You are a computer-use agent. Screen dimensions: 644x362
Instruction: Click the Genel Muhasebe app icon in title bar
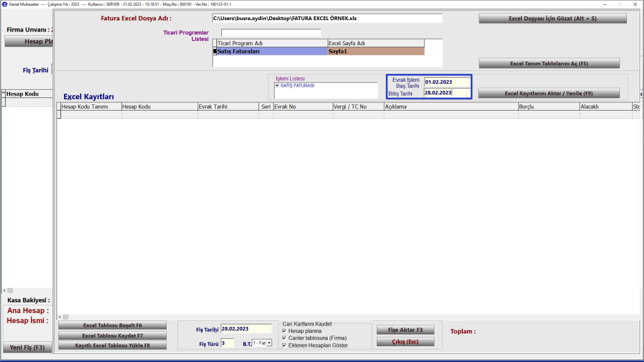[x=5, y=4]
